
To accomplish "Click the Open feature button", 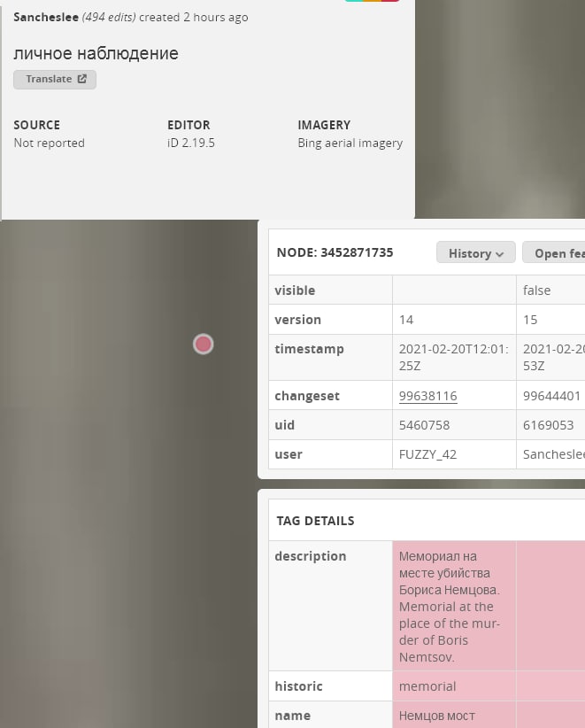I will [554, 253].
